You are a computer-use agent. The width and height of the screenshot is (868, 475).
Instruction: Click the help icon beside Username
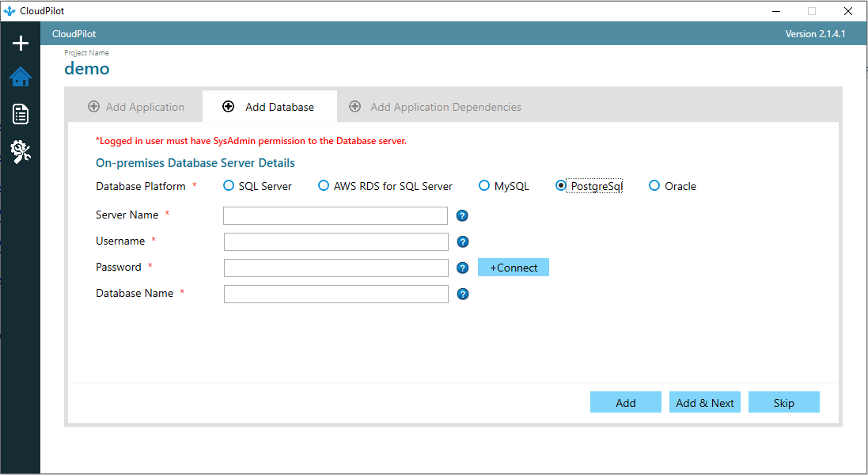463,242
